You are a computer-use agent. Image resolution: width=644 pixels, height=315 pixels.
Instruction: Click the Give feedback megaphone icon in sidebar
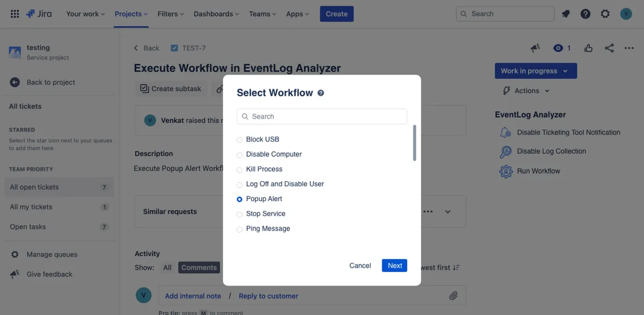[15, 274]
